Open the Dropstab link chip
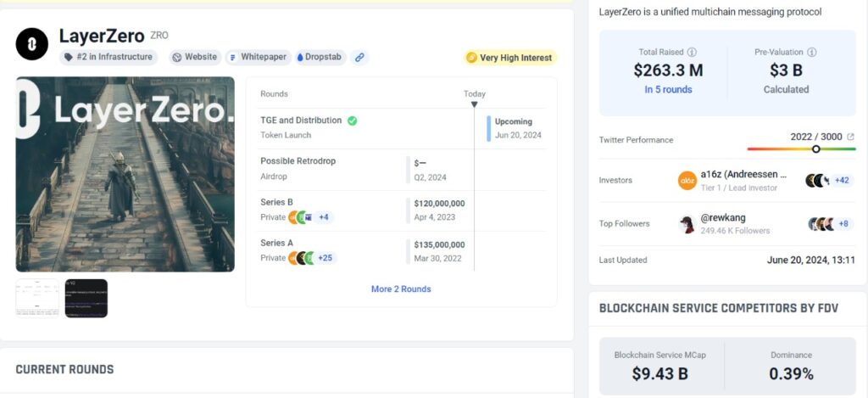 (x=320, y=57)
